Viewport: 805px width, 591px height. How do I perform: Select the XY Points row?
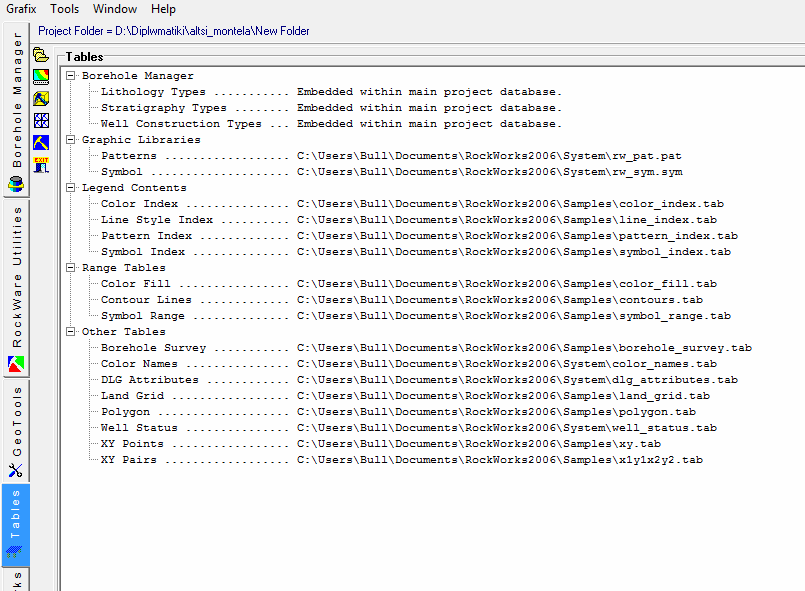click(380, 444)
